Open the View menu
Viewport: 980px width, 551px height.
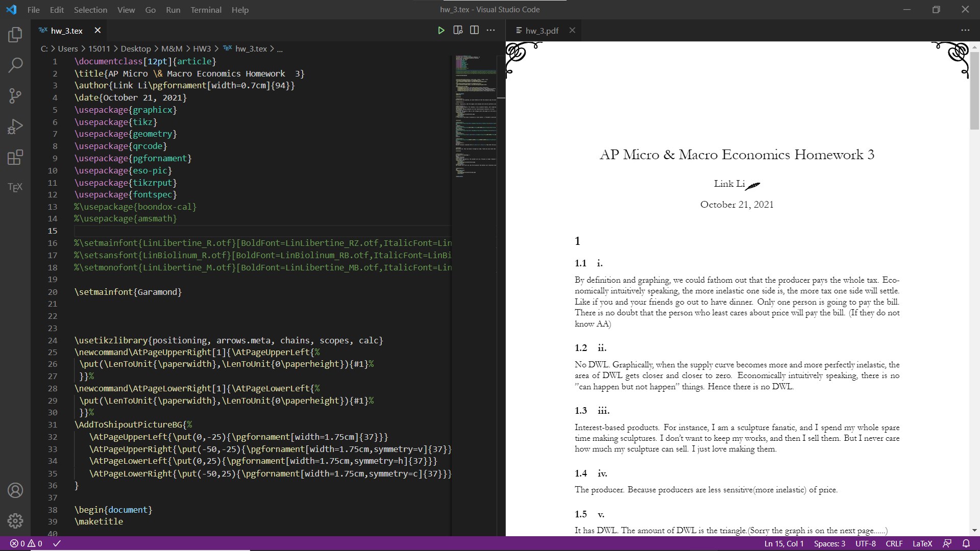[x=126, y=10]
